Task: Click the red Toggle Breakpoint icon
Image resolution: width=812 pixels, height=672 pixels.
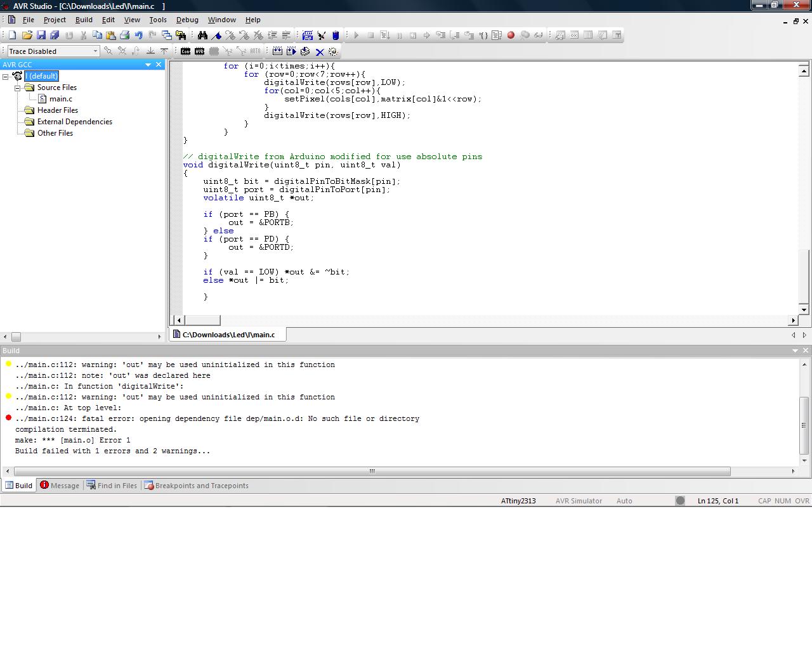Action: 511,36
